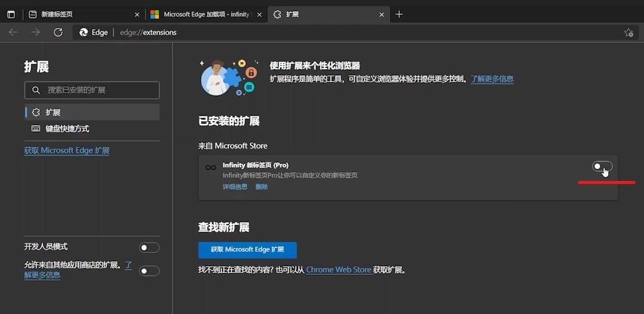This screenshot has width=644, height=314.
Task: Click the 开发人员模式 label
Action: coord(46,247)
